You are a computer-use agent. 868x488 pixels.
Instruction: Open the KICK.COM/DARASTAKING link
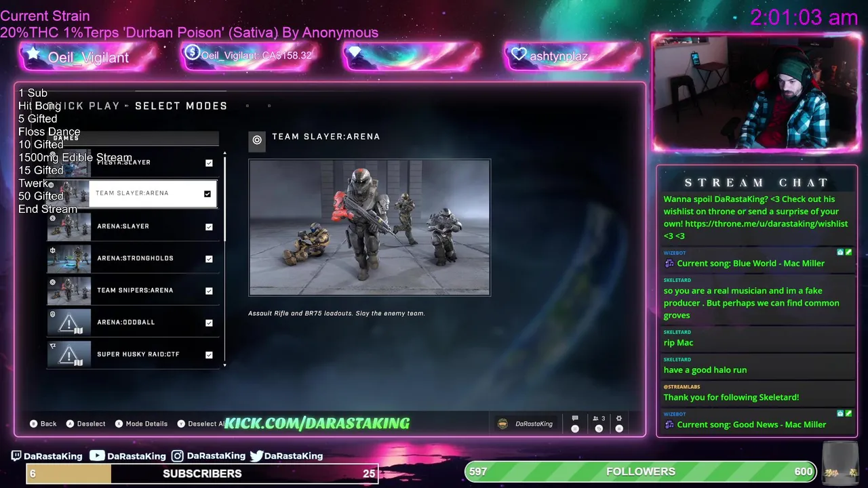(317, 424)
